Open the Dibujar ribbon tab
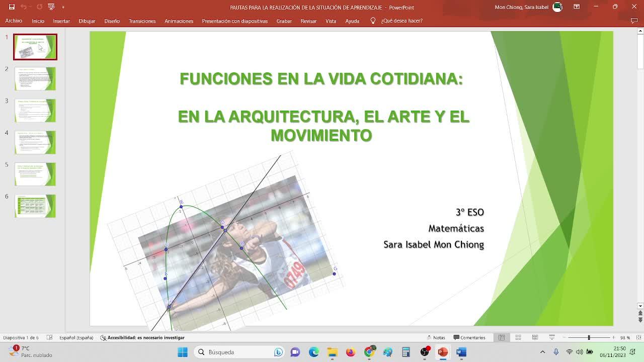 click(87, 21)
